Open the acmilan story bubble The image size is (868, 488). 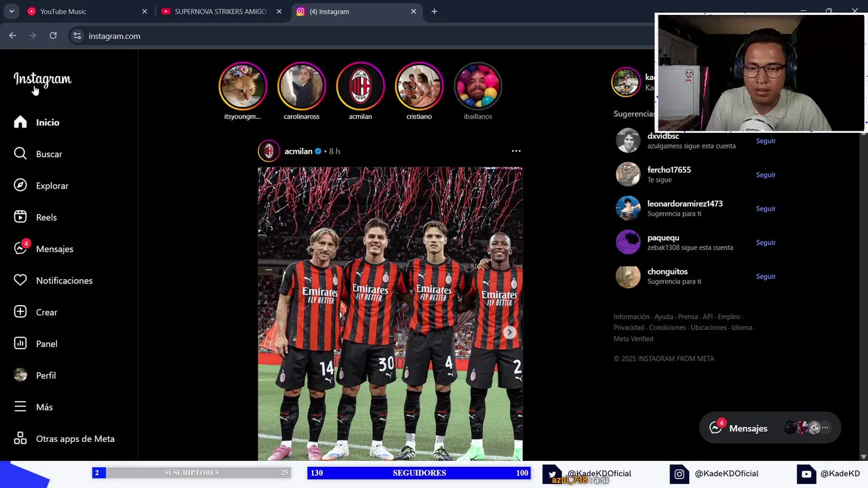coord(360,85)
